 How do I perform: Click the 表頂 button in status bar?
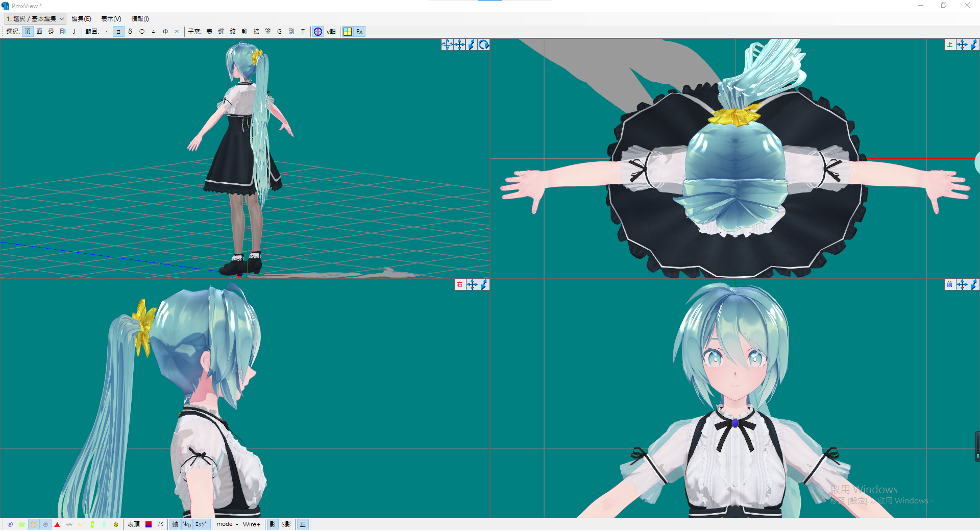click(133, 524)
